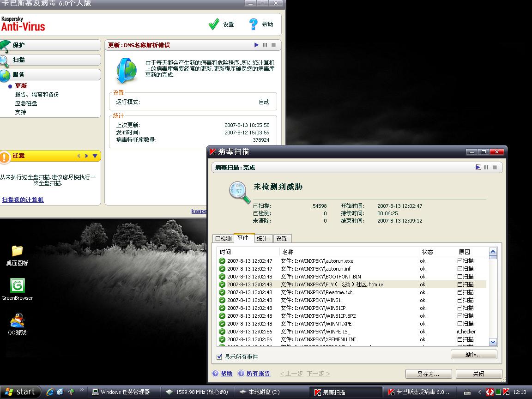532x399 pixels.
Task: Select the I:\WINXPSKY\autorun.inf event row
Action: (352, 269)
